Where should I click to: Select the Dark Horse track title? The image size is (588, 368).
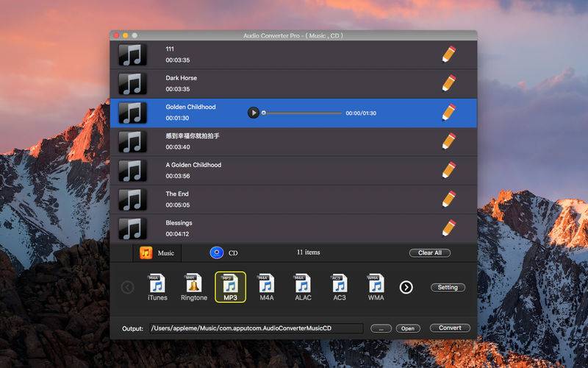pos(181,78)
